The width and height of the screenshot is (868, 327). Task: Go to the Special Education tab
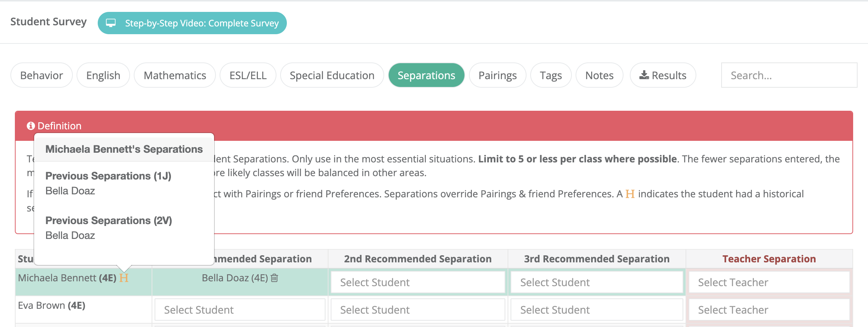[332, 75]
